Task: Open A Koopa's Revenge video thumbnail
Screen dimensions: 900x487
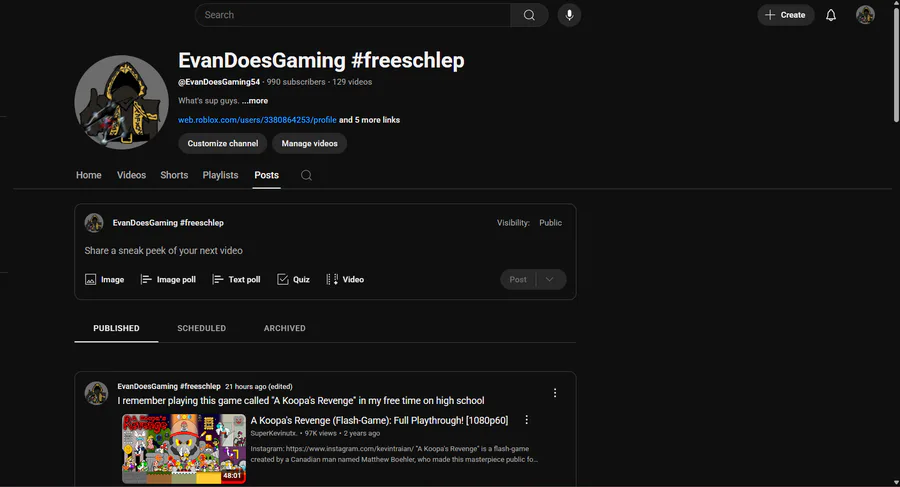Action: coord(184,449)
